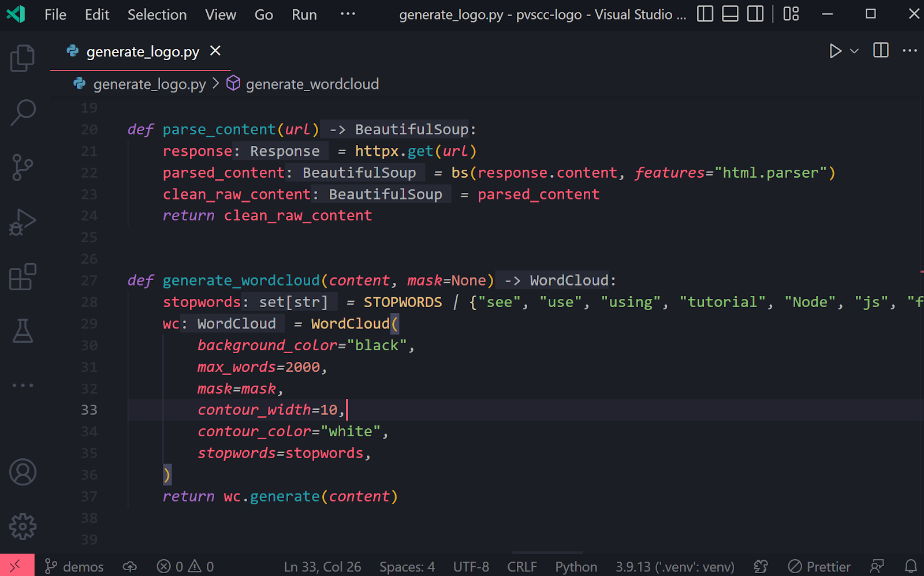
Task: Switch the Python interpreter version
Action: (x=674, y=566)
